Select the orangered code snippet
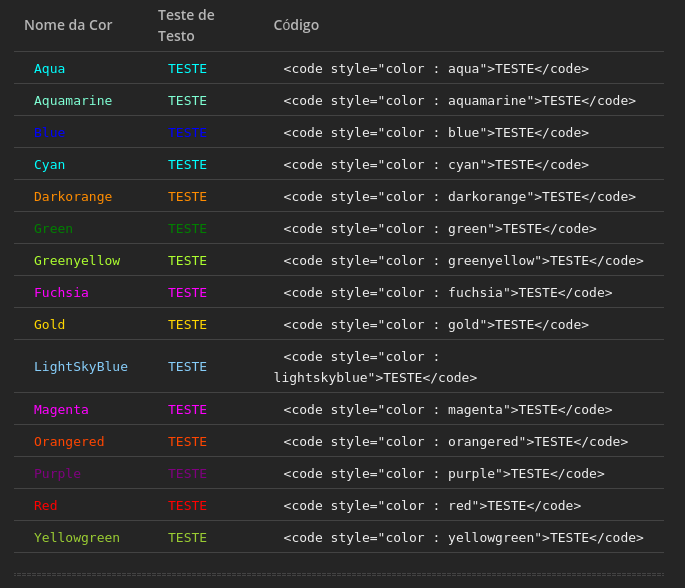The image size is (685, 588). [x=455, y=442]
